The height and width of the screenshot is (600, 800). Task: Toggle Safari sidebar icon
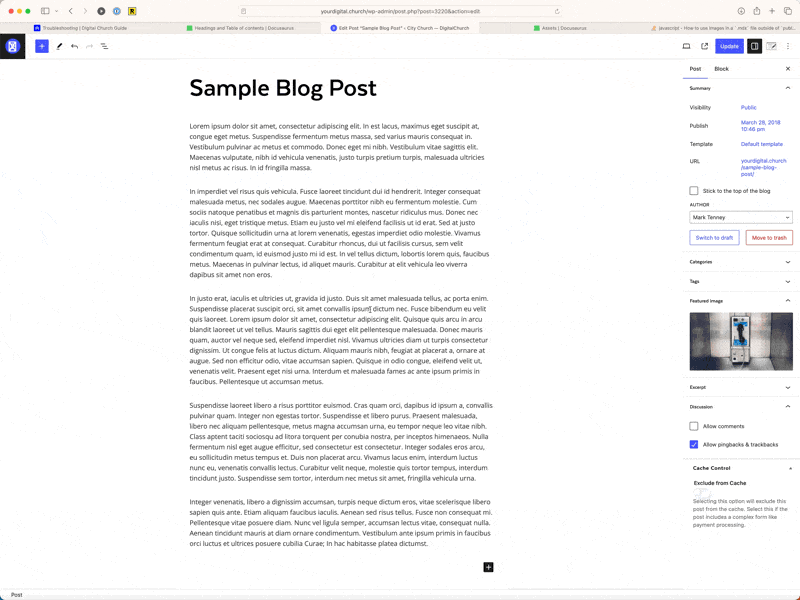(x=45, y=11)
